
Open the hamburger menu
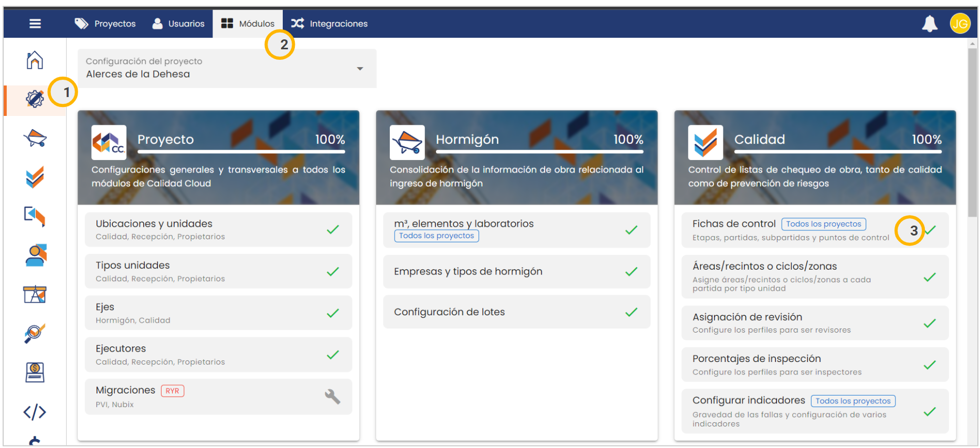click(35, 24)
